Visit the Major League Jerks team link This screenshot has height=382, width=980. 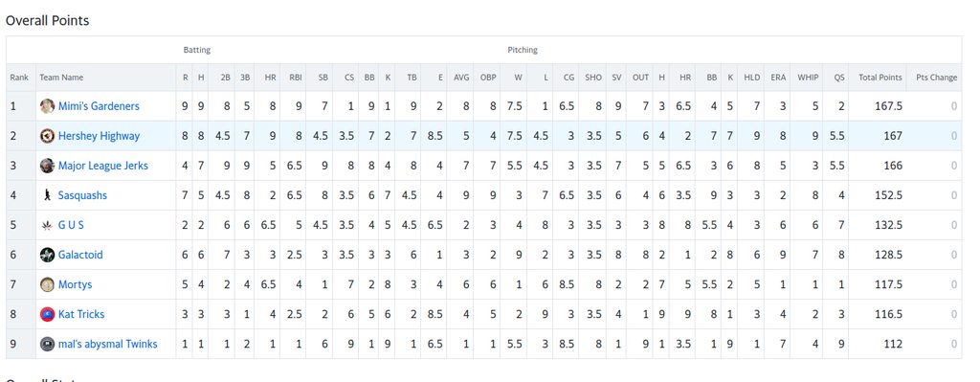tap(103, 166)
